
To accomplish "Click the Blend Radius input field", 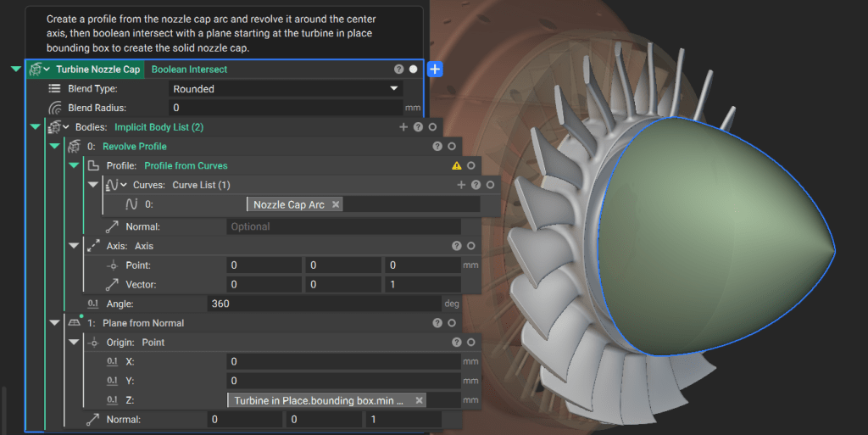I will pos(286,108).
